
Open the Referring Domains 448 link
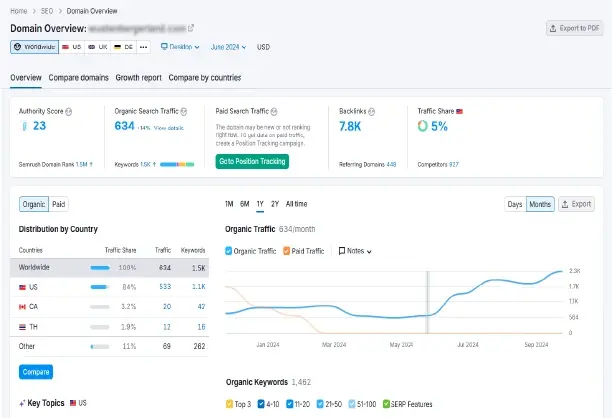point(391,165)
